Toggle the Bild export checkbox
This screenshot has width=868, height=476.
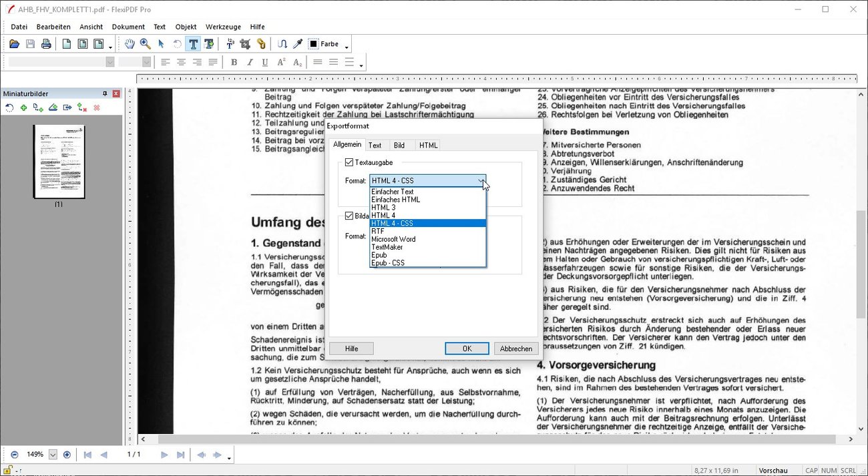tap(349, 215)
